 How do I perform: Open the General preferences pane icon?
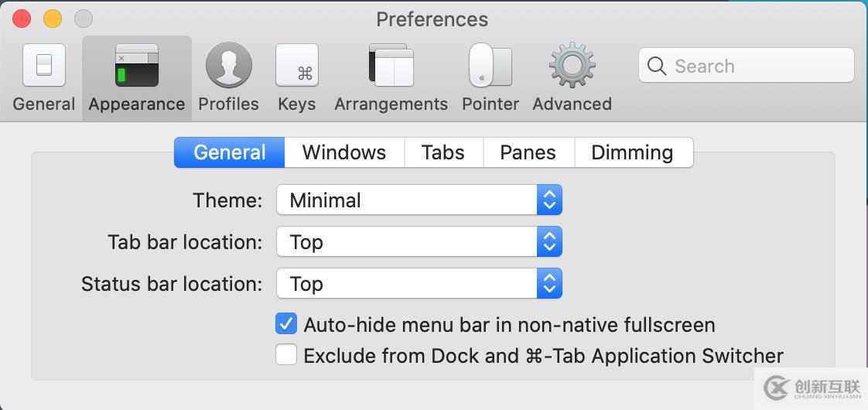pyautogui.click(x=44, y=66)
